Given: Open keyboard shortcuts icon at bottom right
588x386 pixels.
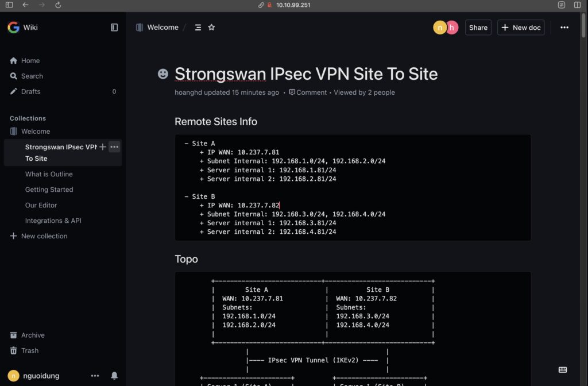Looking at the screenshot, I should [563, 370].
